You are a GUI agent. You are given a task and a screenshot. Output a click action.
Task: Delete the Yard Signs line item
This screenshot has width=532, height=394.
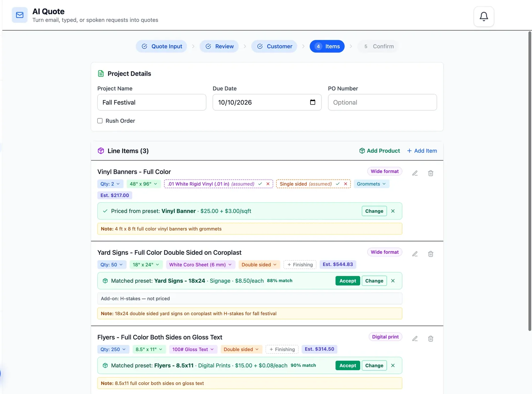pyautogui.click(x=431, y=254)
